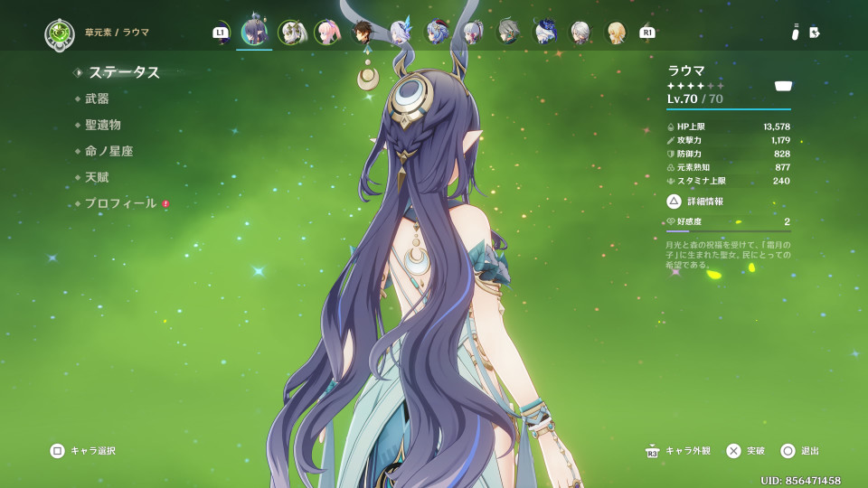Click the 元素熟知 icon

[670, 167]
